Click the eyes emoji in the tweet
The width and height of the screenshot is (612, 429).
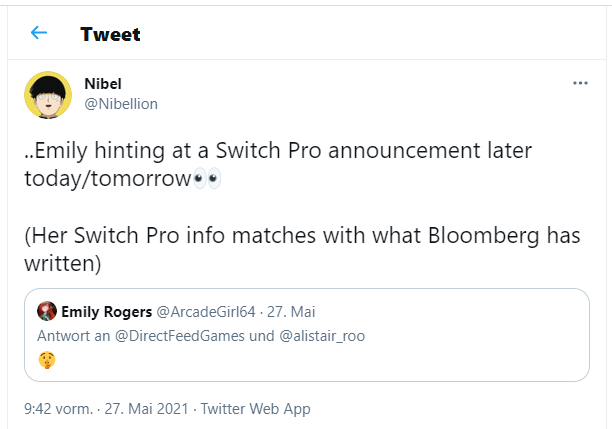(x=206, y=178)
